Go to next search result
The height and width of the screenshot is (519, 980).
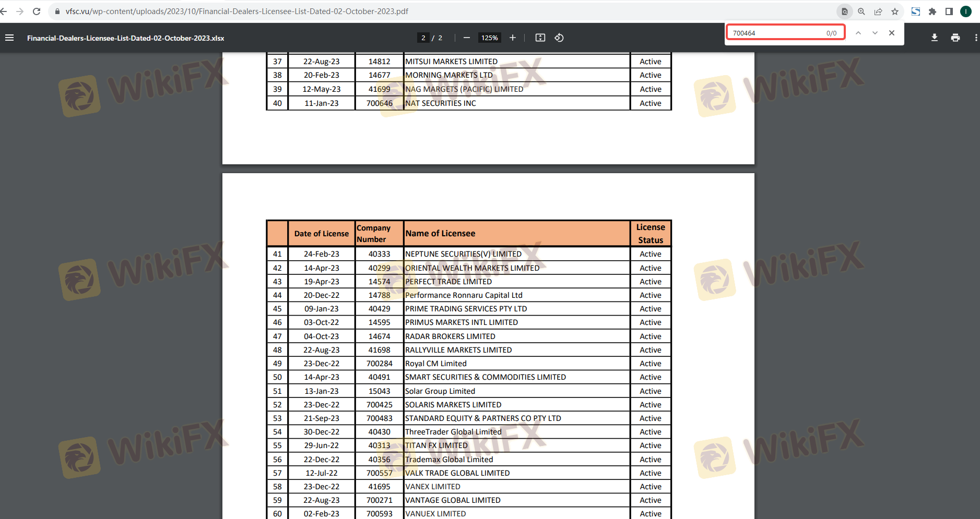point(875,33)
